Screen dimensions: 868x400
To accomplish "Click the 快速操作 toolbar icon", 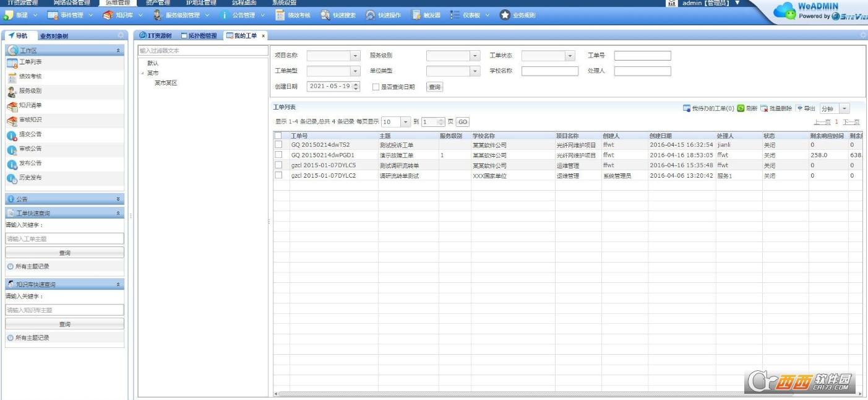I will tap(371, 15).
